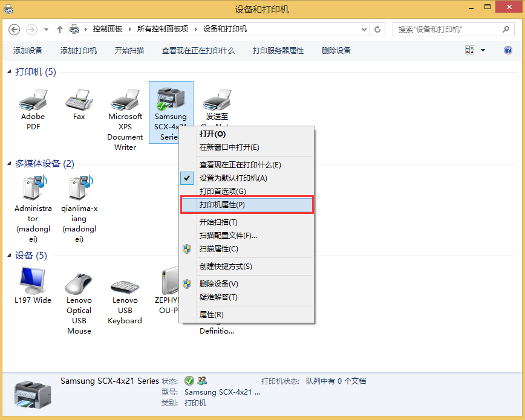525x420 pixels.
Task: Select the Fax printer icon
Action: pyautogui.click(x=79, y=99)
